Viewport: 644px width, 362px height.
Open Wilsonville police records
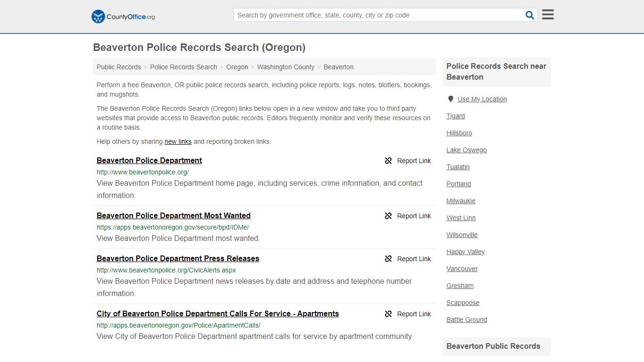462,235
